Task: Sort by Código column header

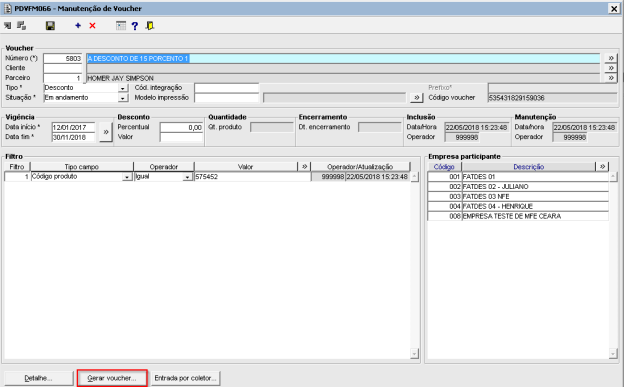Action: (444, 167)
